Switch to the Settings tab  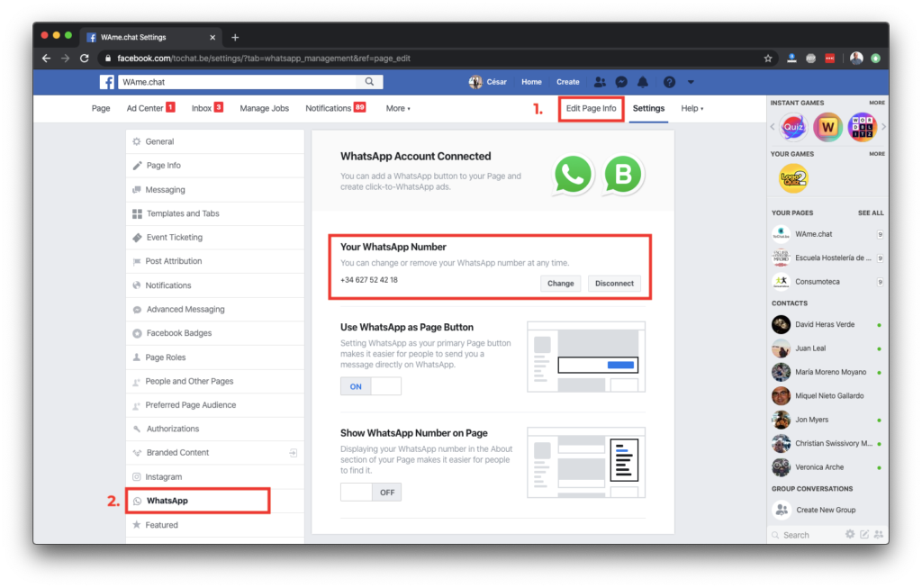(648, 108)
